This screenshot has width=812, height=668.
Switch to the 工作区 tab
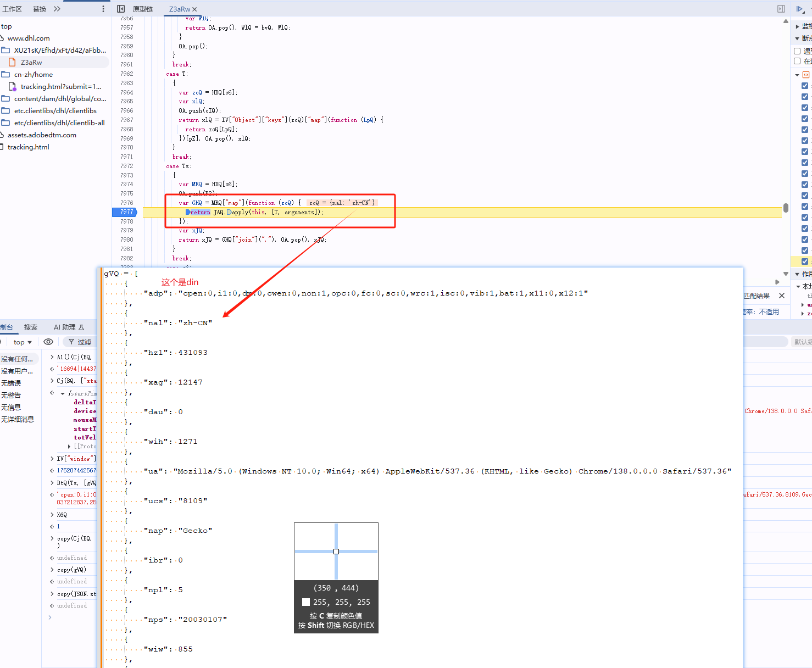pos(12,9)
